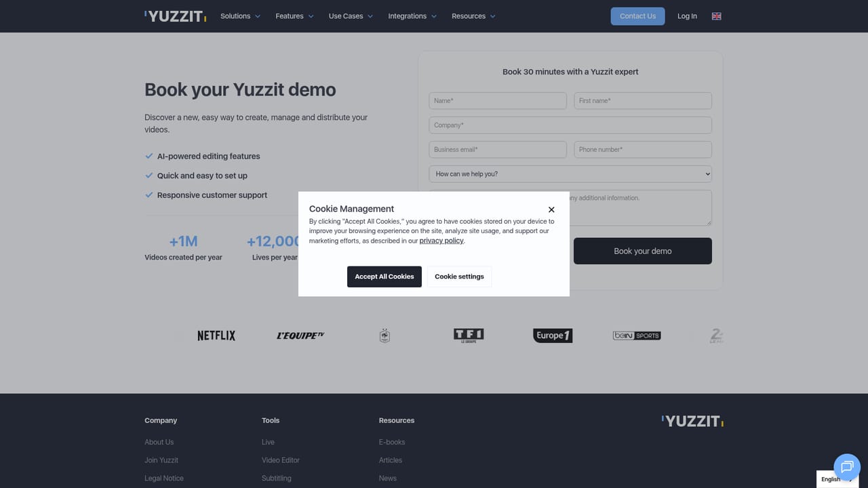This screenshot has height=488, width=868.
Task: Click the L'Equipe TV logo
Action: 300,335
